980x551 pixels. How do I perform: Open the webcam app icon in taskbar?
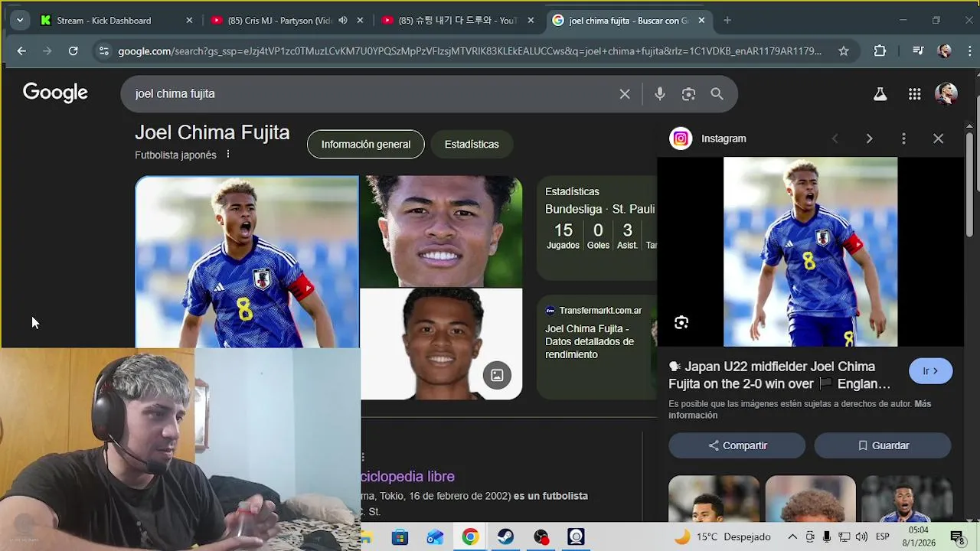pyautogui.click(x=576, y=537)
